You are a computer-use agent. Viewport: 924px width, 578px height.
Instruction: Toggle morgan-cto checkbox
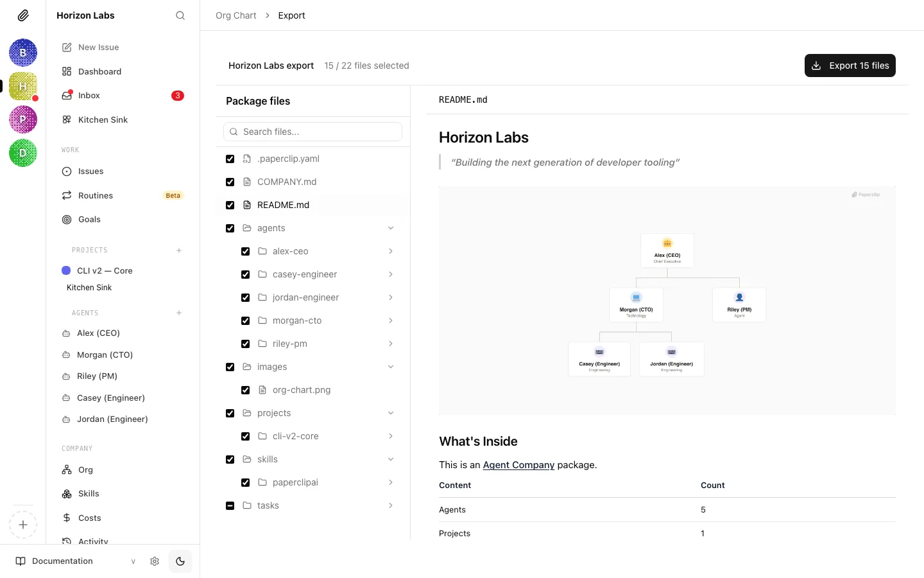[x=245, y=320]
